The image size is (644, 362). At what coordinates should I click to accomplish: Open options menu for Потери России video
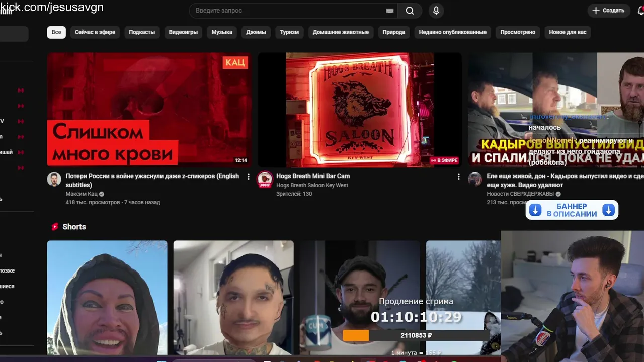coord(248,177)
